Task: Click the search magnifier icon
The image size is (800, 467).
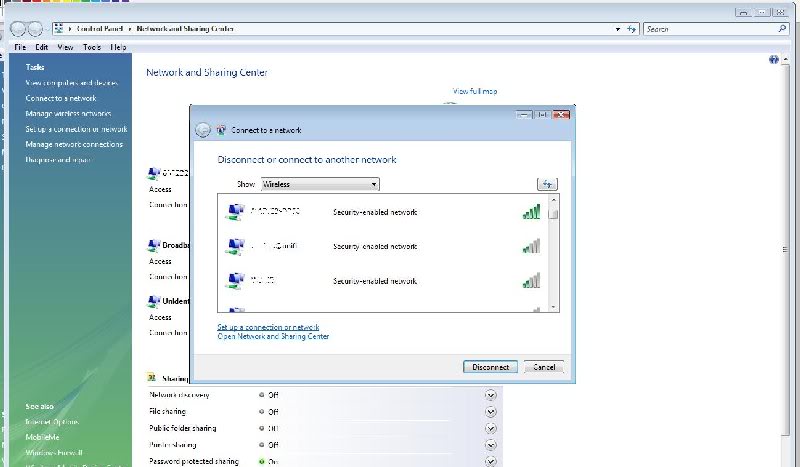Action: pos(782,29)
